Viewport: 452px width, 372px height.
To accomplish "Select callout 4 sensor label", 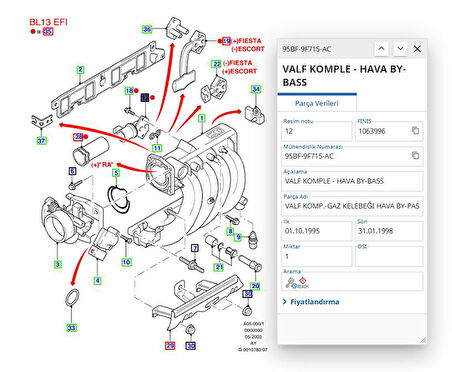I will [x=97, y=281].
